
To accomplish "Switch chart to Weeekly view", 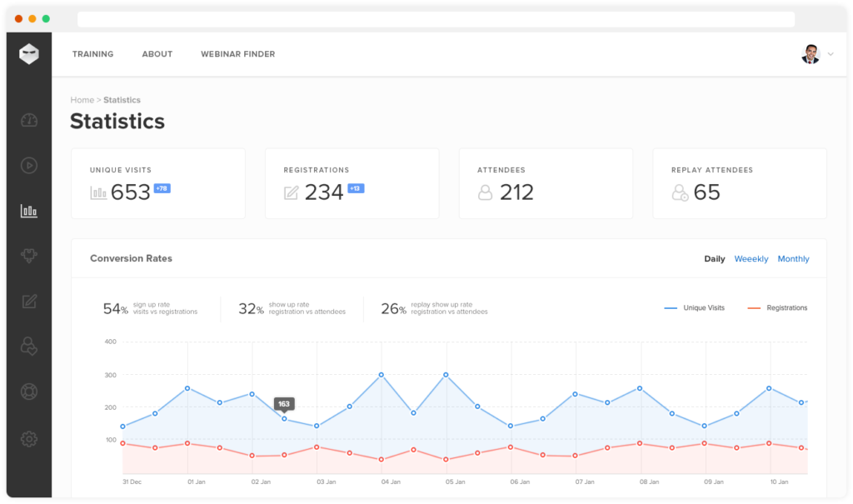I will coord(751,258).
